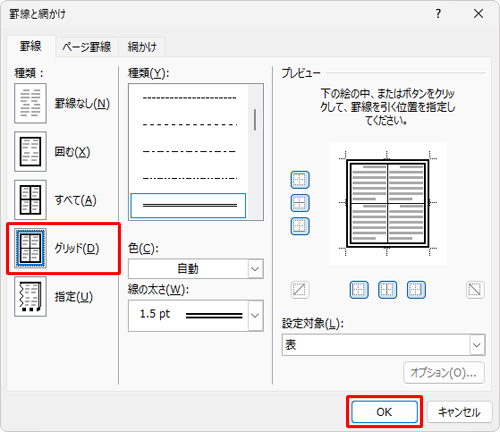Image resolution: width=500 pixels, height=432 pixels.
Task: Select the 罫線 tab
Action: pos(31,46)
